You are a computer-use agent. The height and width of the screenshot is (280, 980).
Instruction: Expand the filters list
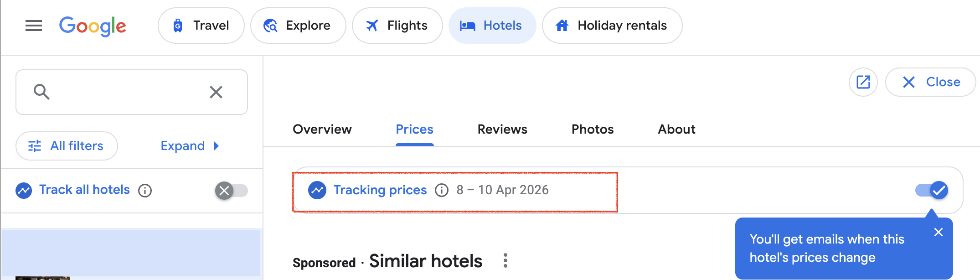[x=189, y=145]
